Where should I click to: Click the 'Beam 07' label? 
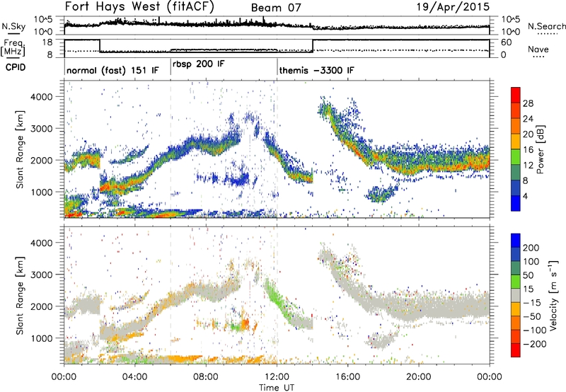pyautogui.click(x=276, y=8)
